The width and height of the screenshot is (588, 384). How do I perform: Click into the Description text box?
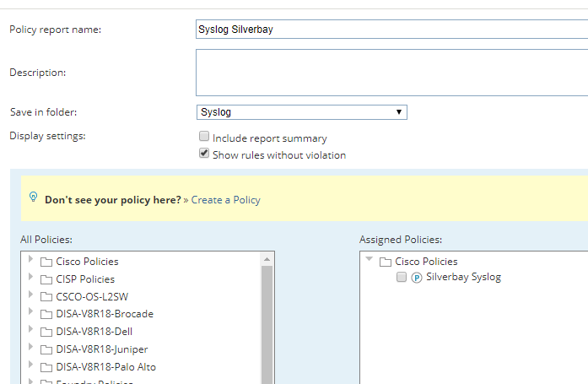coord(391,73)
